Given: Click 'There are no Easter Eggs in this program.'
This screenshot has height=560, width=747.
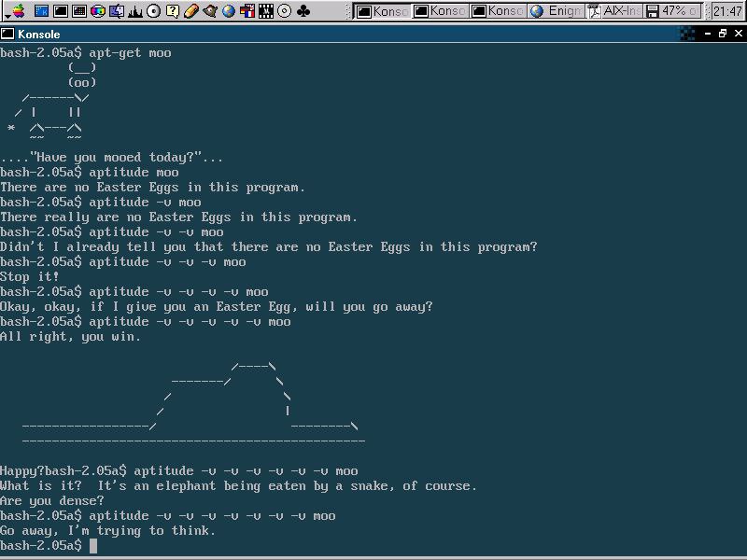Looking at the screenshot, I should [152, 188].
